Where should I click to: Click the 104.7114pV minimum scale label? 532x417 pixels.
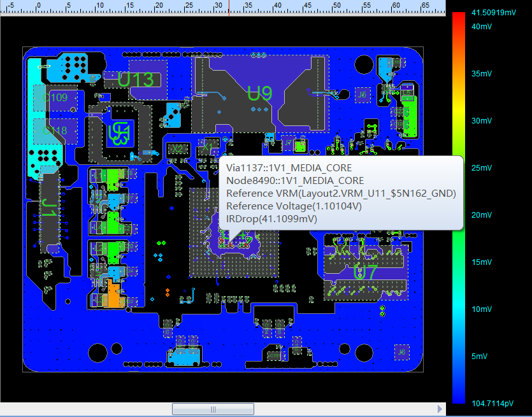coord(492,404)
